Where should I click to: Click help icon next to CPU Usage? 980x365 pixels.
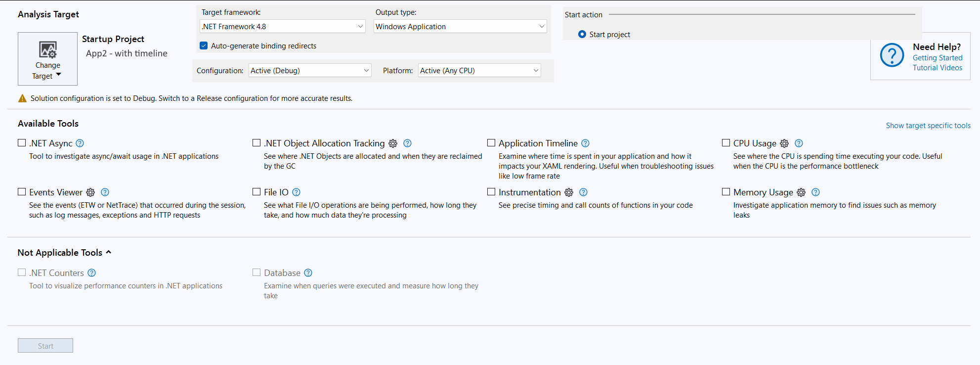coord(799,143)
